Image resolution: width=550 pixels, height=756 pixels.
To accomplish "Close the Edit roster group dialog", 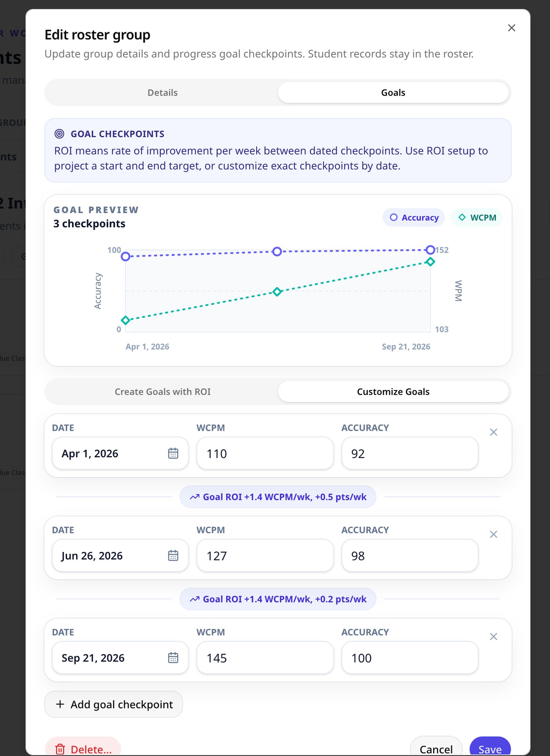I will (511, 28).
